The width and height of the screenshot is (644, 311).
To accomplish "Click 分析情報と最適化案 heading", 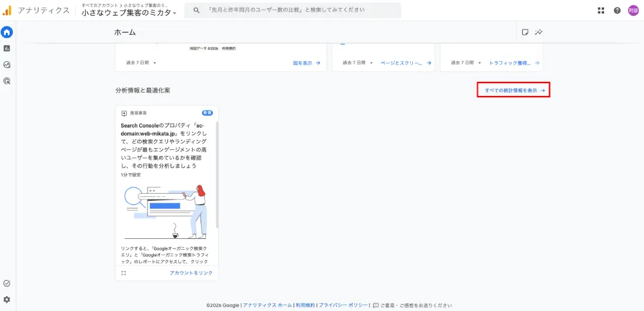I will click(143, 90).
